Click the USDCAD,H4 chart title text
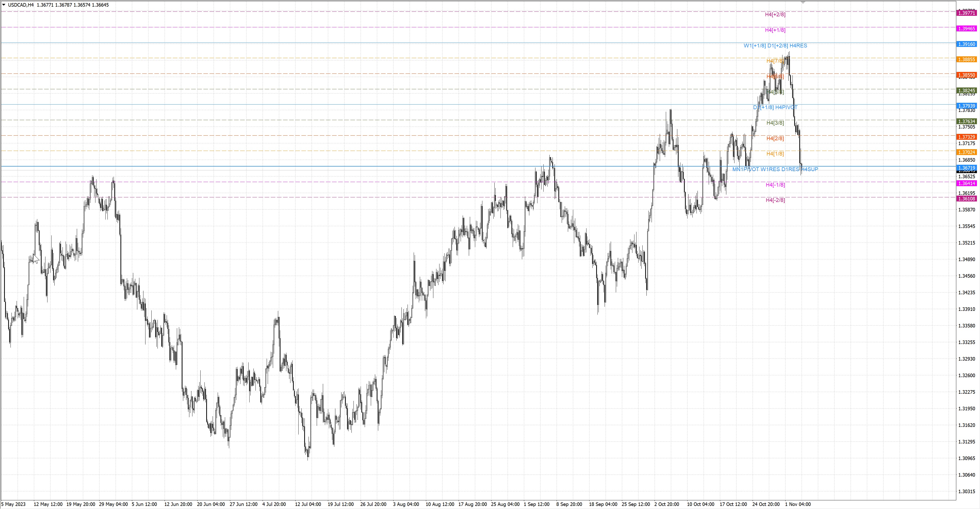 [x=20, y=5]
